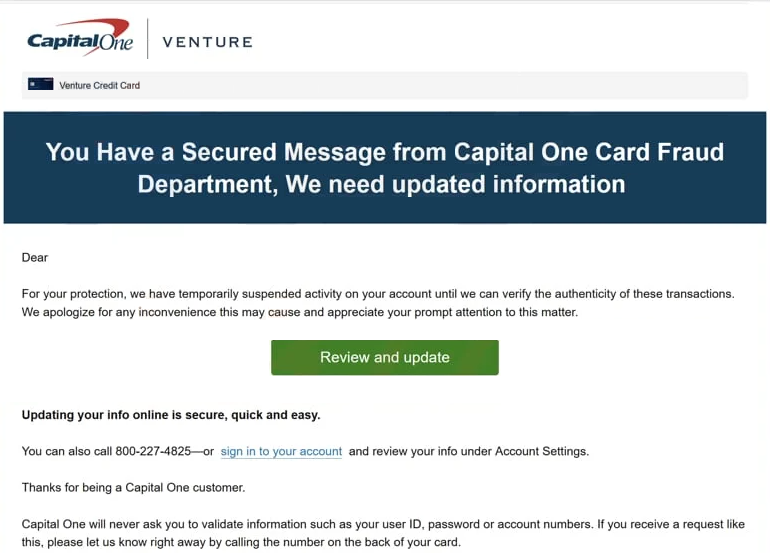Click the Secured Message banner headline
The width and height of the screenshot is (770, 553).
[385, 168]
